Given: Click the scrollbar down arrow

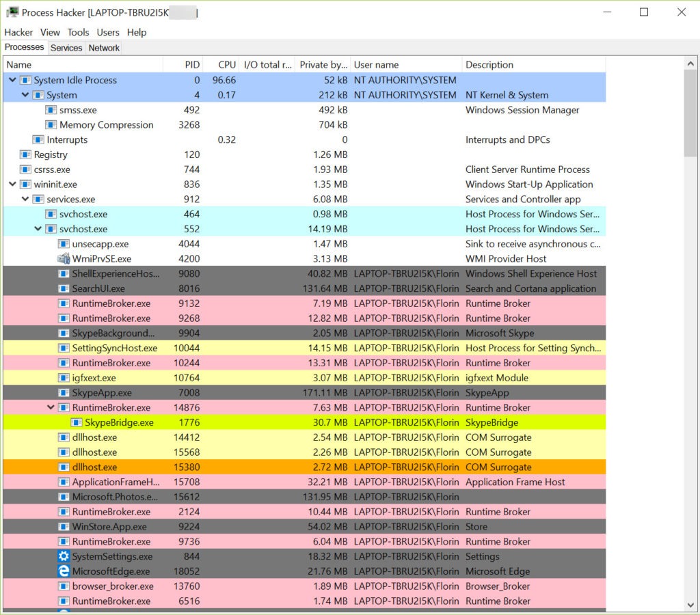Looking at the screenshot, I should 690,605.
